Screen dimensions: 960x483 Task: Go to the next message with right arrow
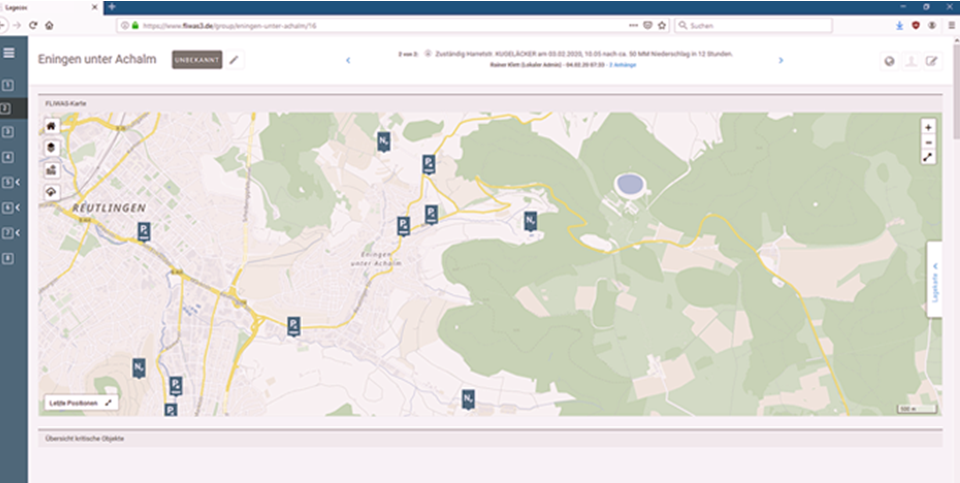click(x=781, y=60)
